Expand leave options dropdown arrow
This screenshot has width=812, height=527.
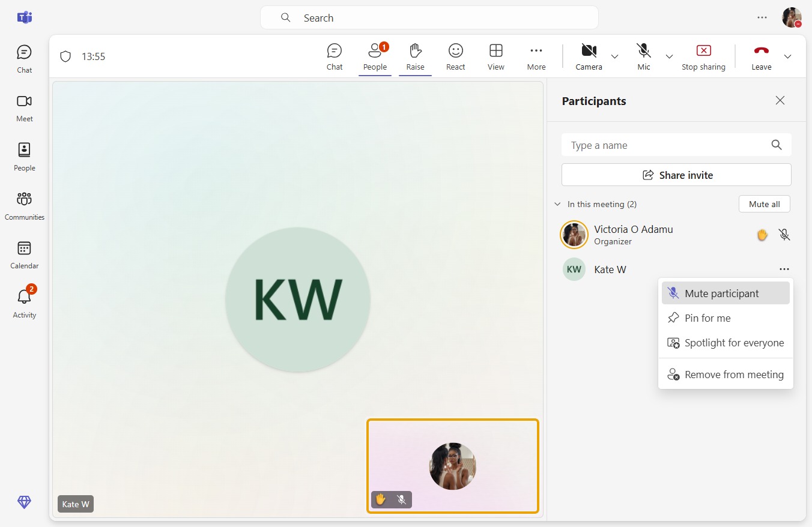click(788, 56)
